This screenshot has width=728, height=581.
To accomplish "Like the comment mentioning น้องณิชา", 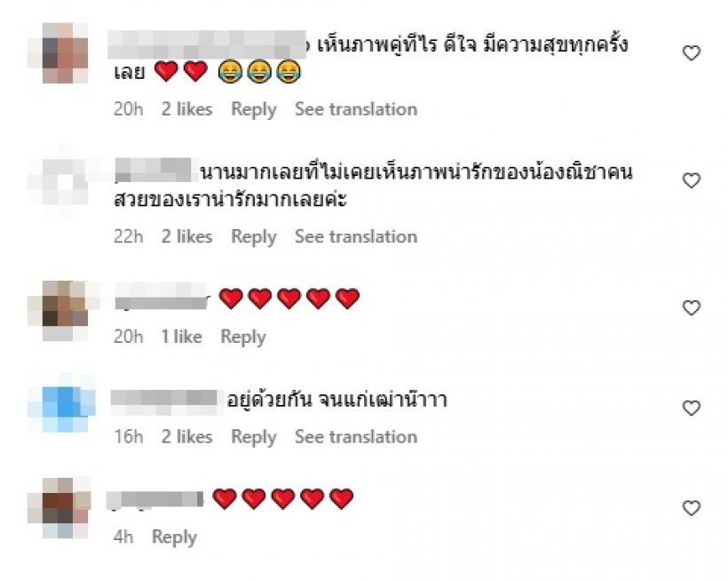I will 691,180.
